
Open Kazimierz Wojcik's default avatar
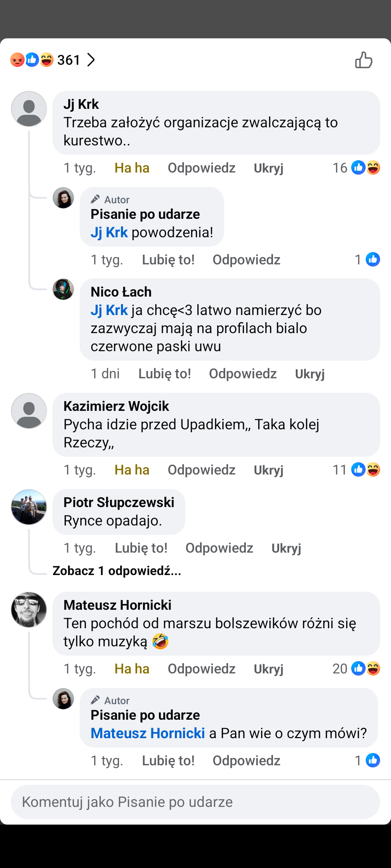click(x=29, y=411)
